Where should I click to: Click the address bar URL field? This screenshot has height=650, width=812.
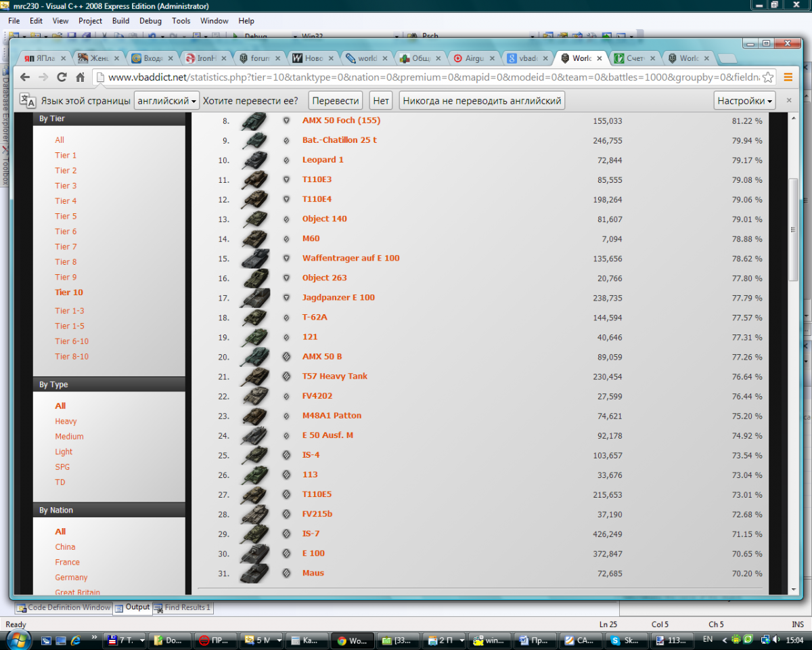click(x=433, y=77)
